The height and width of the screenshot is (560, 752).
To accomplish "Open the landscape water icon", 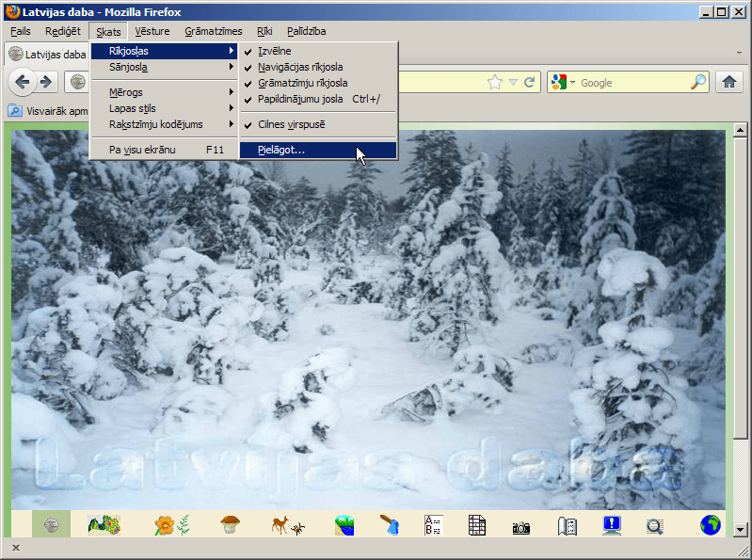I will [x=344, y=525].
